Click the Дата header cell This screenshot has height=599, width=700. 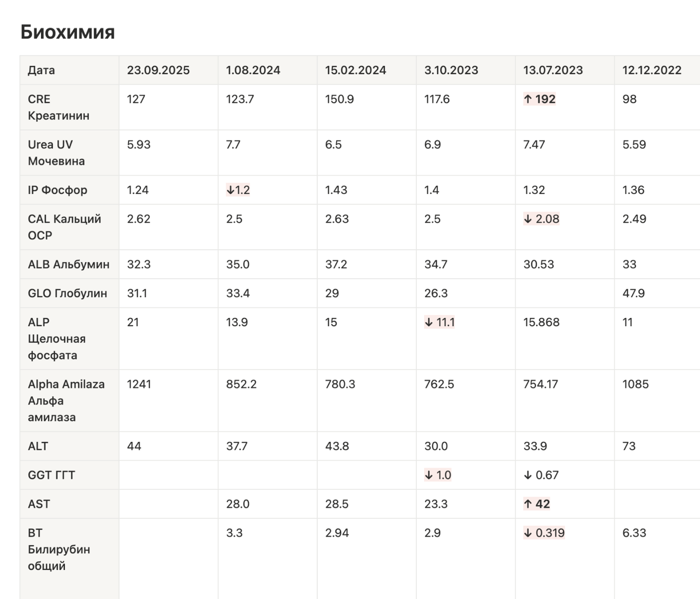pos(41,70)
